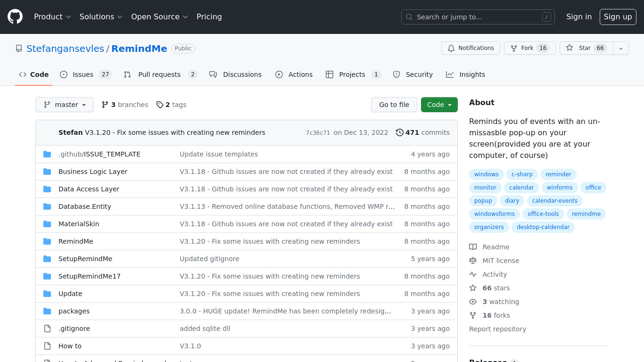644x362 pixels.
Task: Click the Pricing link
Action: (x=209, y=17)
